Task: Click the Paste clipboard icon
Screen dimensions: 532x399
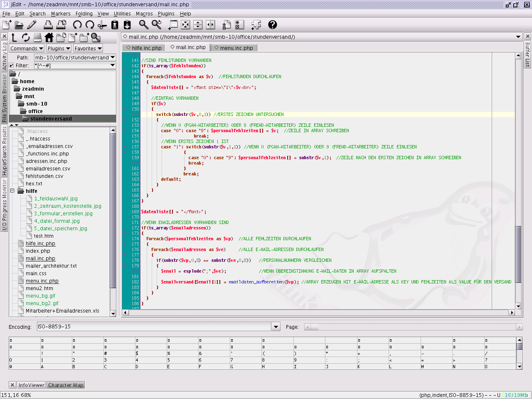Action: [x=127, y=25]
